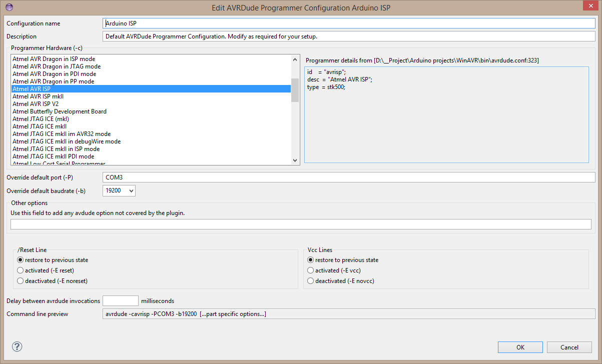
Task: Click the Configuration name text field
Action: click(x=348, y=23)
